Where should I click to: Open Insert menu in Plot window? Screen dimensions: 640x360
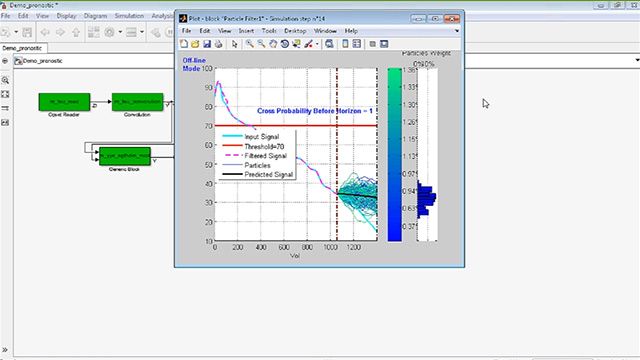[x=246, y=31]
